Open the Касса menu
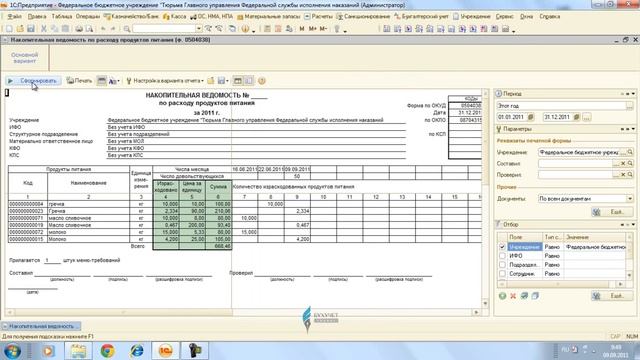 click(x=174, y=17)
